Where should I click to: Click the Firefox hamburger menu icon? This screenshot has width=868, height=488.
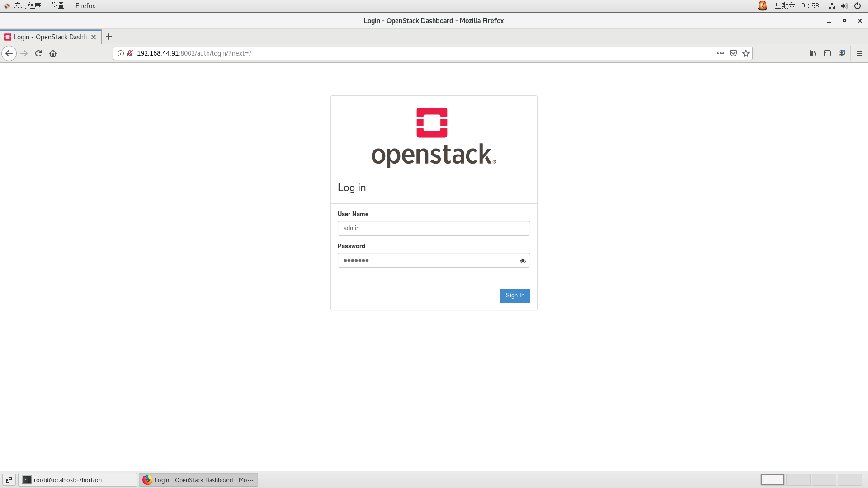(x=859, y=53)
